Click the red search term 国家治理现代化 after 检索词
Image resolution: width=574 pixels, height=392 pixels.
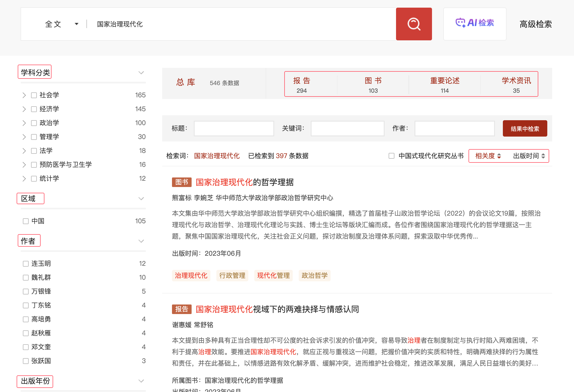tap(217, 156)
